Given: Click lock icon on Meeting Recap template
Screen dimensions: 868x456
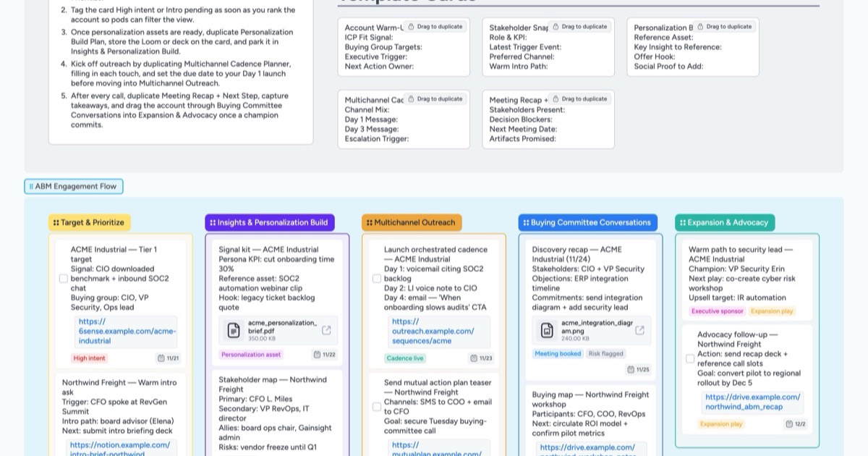Looking at the screenshot, I should 556,99.
